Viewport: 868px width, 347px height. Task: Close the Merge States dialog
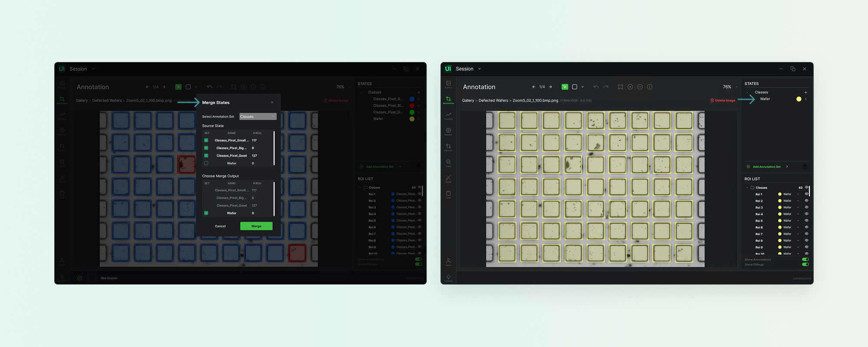tap(272, 102)
